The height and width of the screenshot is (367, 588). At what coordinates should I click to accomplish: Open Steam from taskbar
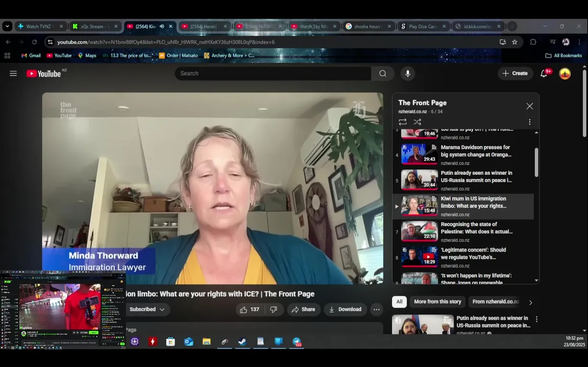pyautogui.click(x=243, y=342)
